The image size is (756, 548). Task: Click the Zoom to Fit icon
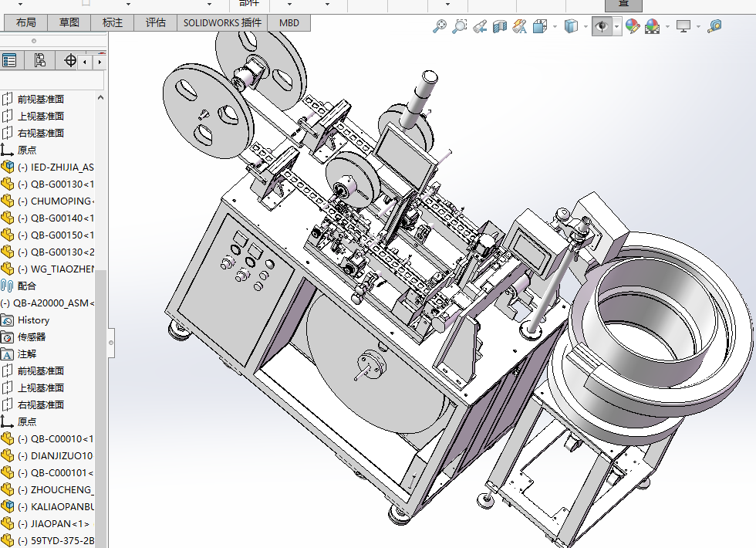[440, 26]
